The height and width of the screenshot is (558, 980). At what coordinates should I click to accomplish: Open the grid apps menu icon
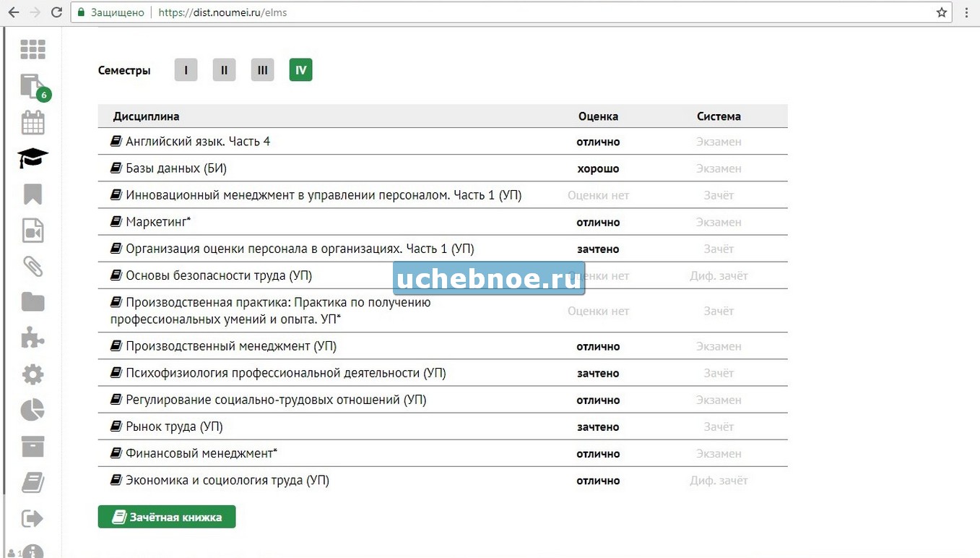32,49
